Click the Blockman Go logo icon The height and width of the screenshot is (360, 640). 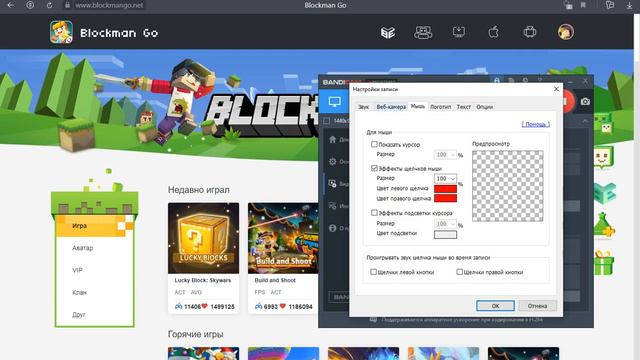[61, 32]
